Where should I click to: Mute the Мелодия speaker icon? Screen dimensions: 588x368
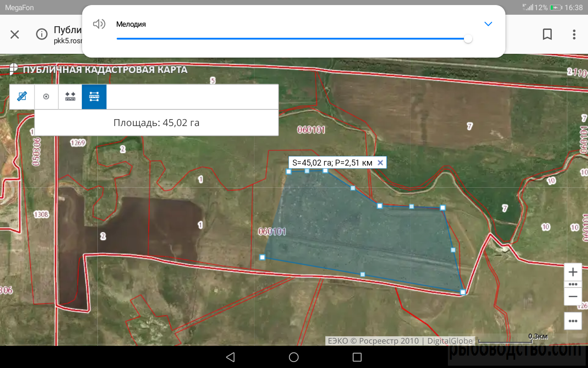(x=99, y=24)
